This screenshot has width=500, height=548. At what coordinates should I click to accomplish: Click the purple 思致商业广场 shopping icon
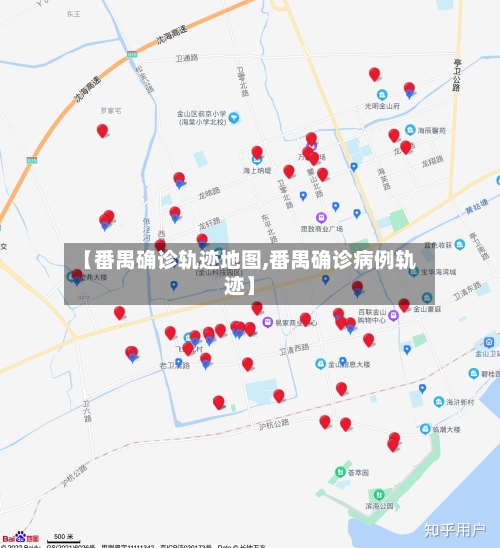pyautogui.click(x=321, y=218)
